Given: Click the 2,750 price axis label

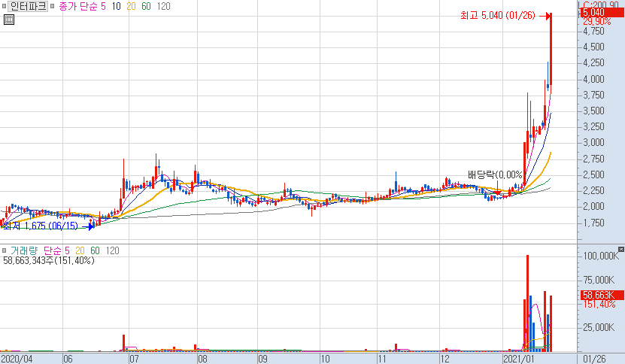Looking at the screenshot, I should tap(594, 159).
